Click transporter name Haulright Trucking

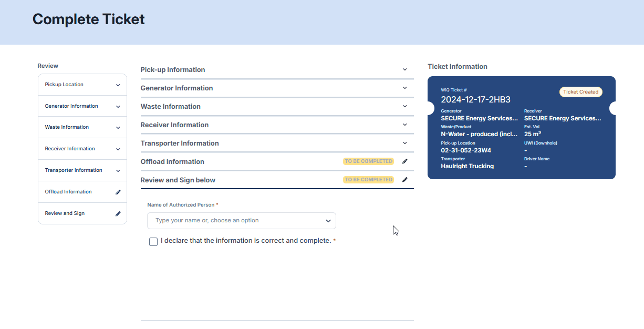[x=468, y=166]
